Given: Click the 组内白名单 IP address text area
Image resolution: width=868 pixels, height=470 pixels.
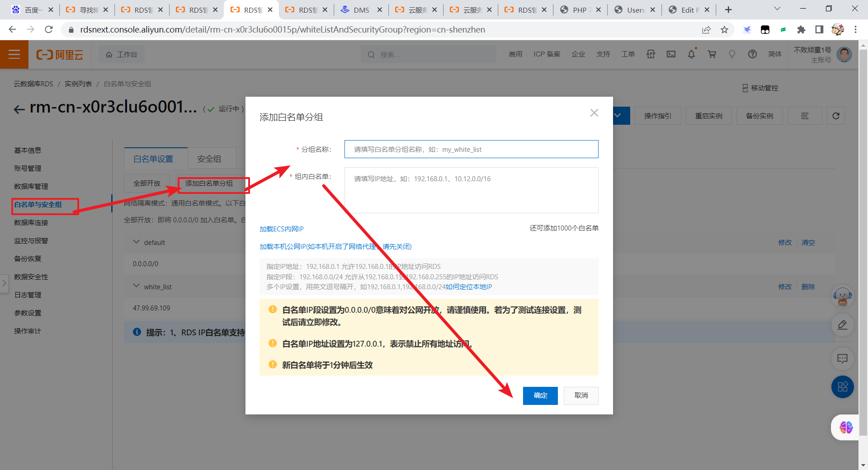Looking at the screenshot, I should click(x=471, y=190).
